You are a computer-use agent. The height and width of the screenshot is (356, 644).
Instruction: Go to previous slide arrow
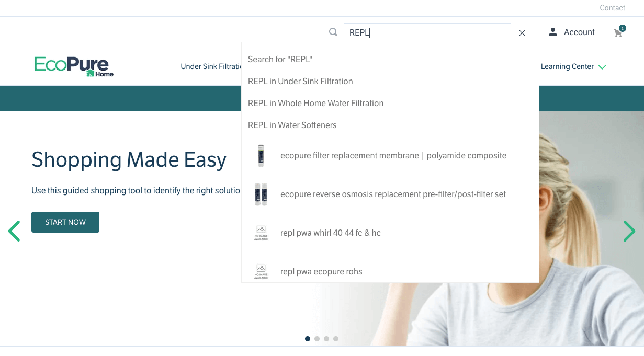tap(14, 231)
